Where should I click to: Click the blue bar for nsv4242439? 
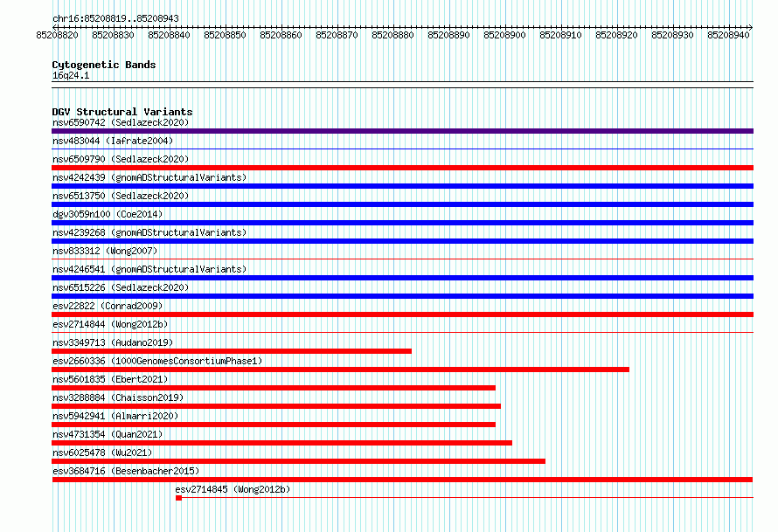[x=402, y=186]
